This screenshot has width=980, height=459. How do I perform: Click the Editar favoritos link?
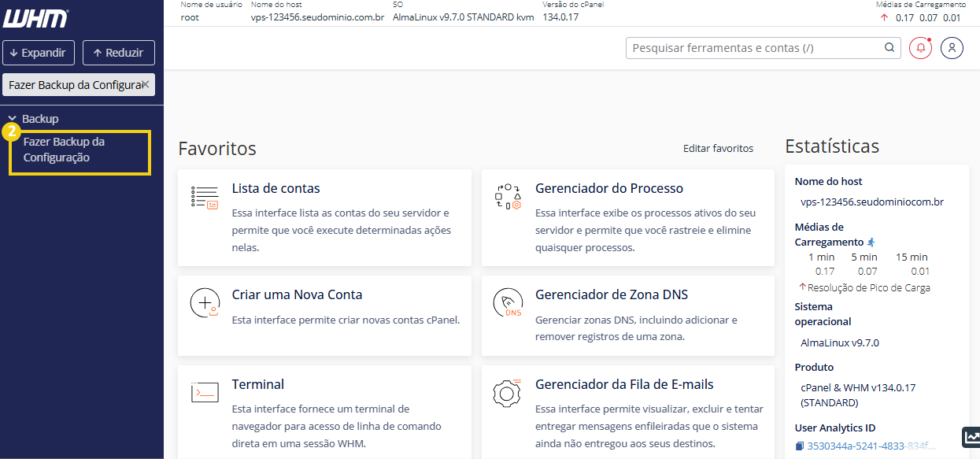(718, 148)
